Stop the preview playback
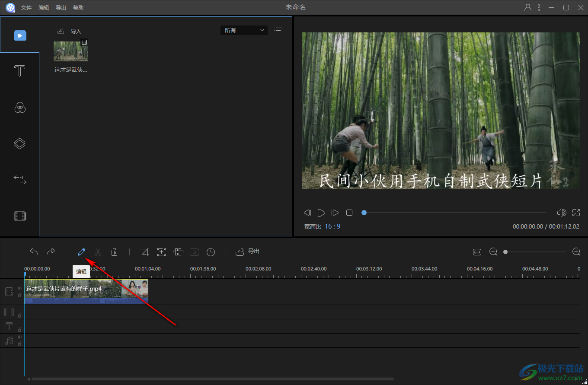The height and width of the screenshot is (385, 588). point(349,213)
